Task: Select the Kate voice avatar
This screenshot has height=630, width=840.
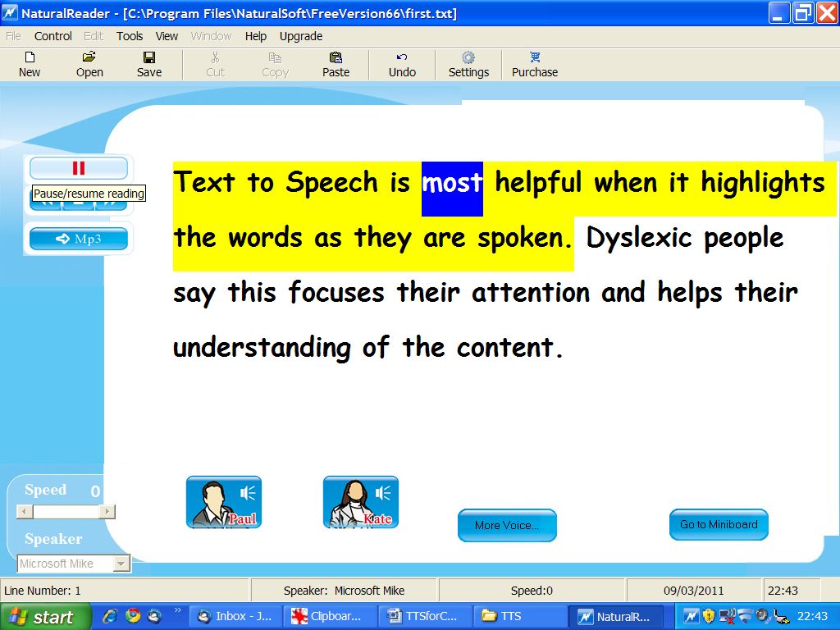Action: click(360, 500)
